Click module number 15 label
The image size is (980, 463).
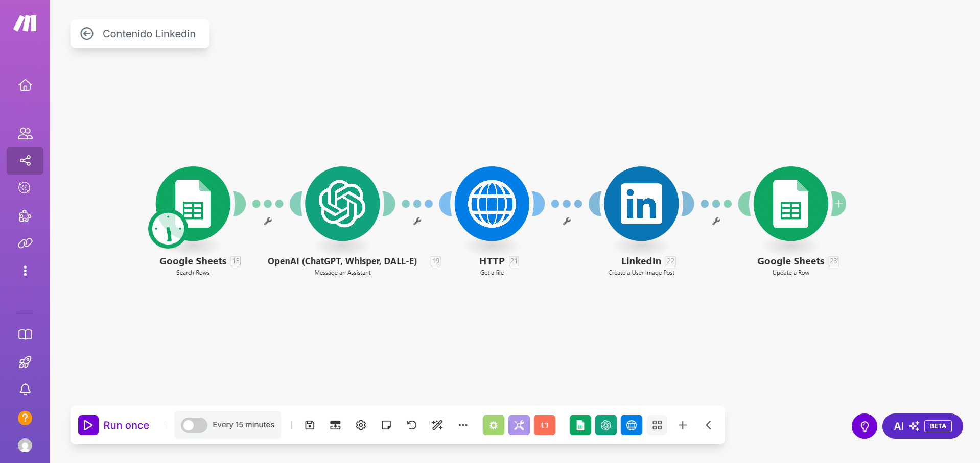tap(236, 261)
